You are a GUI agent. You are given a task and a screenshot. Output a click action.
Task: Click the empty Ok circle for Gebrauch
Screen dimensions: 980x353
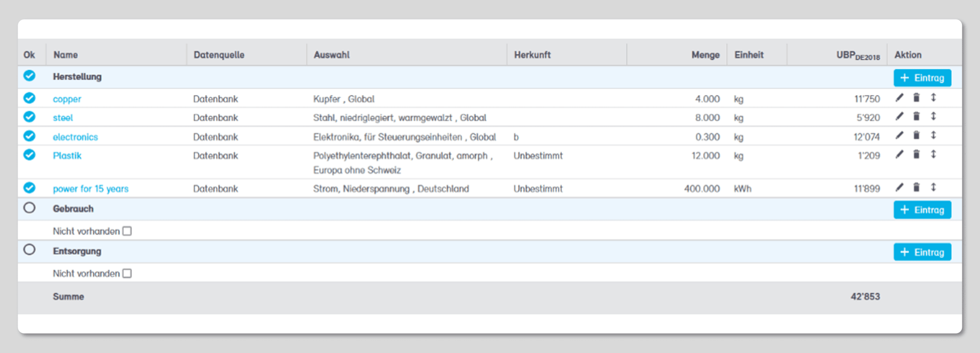point(30,208)
